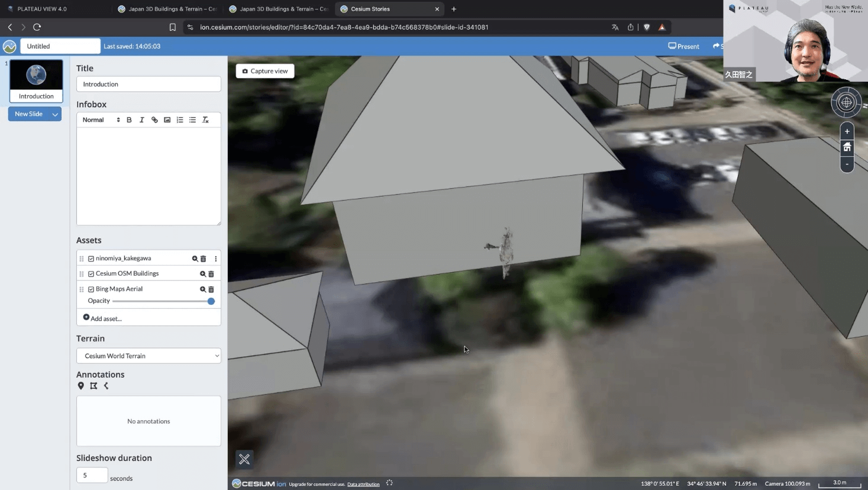The image size is (868, 490).
Task: Delete the ninomiya_kakegawa asset
Action: (x=204, y=259)
